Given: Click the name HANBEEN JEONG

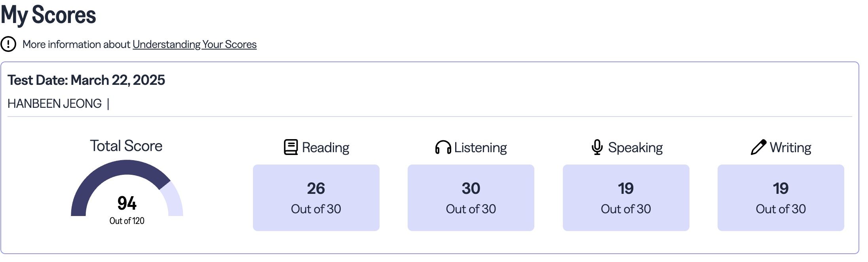Looking at the screenshot, I should pos(55,103).
